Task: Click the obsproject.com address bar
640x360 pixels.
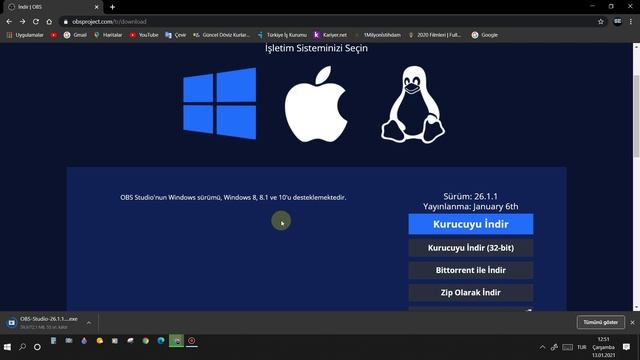Action: pyautogui.click(x=327, y=22)
